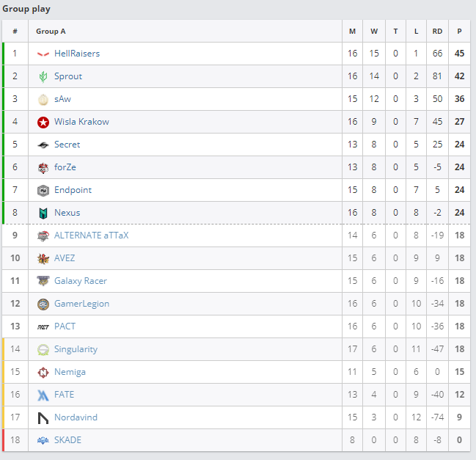Click the FATE team logo icon
Screen dimensions: 476x460
[43, 395]
